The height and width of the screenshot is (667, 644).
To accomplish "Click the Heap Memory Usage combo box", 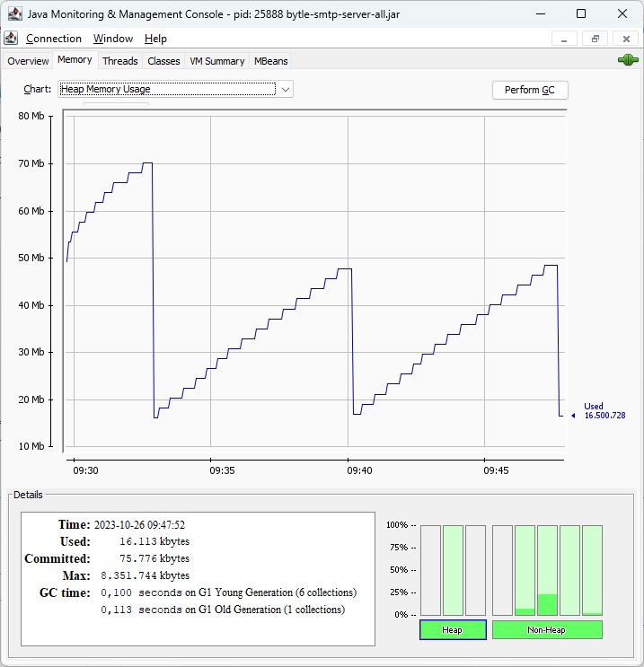I will pyautogui.click(x=167, y=89).
